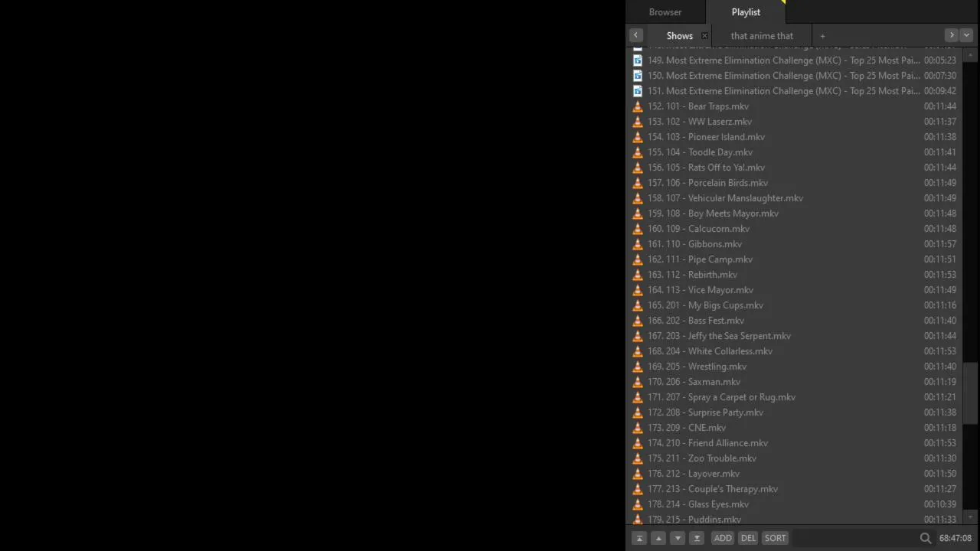
Task: Select '210 - Friend Alliance.mkv'
Action: click(x=794, y=443)
